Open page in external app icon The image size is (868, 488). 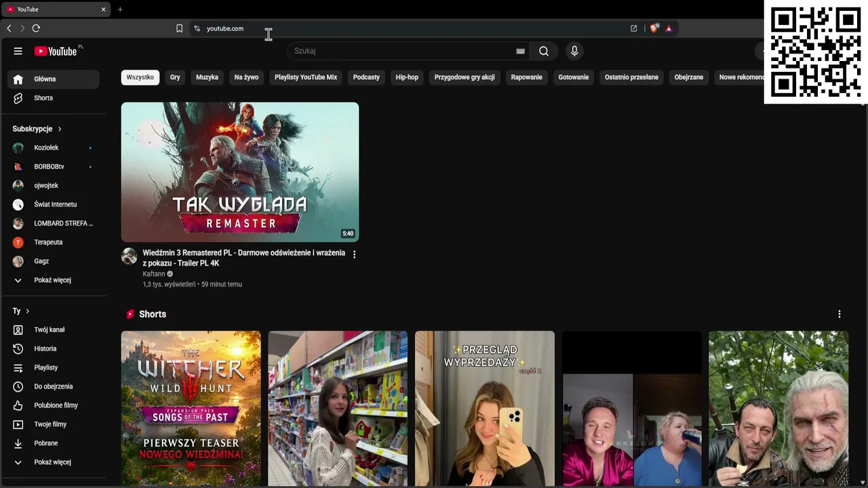[633, 28]
